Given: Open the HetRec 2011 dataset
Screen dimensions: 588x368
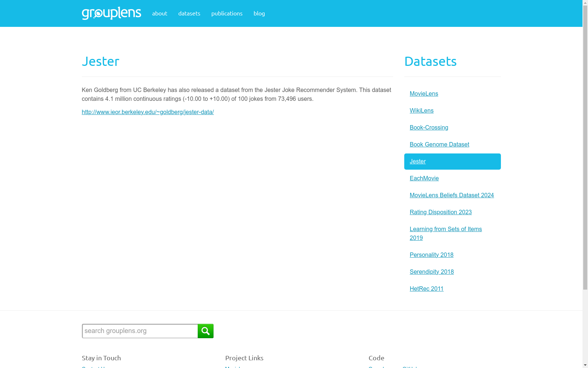Looking at the screenshot, I should 426,289.
